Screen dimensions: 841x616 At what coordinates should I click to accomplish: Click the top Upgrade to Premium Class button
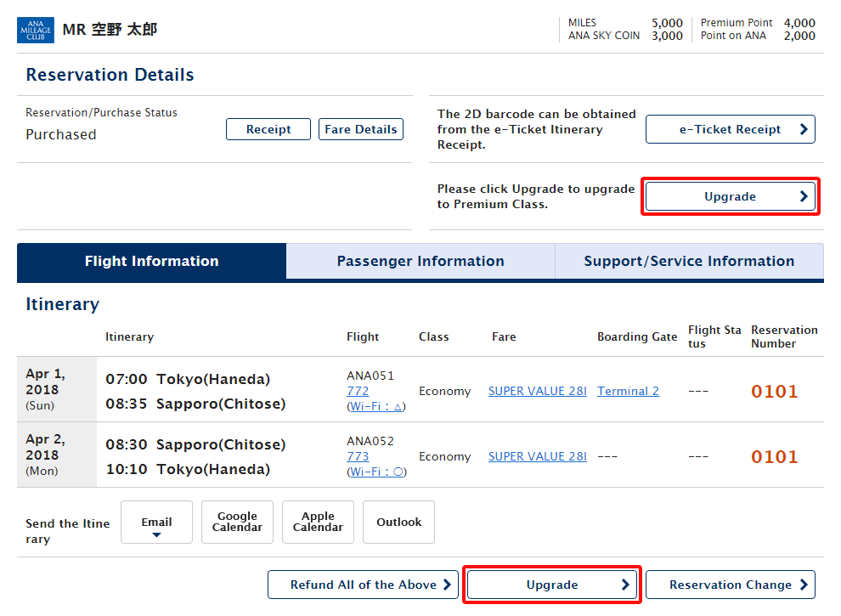tap(730, 196)
